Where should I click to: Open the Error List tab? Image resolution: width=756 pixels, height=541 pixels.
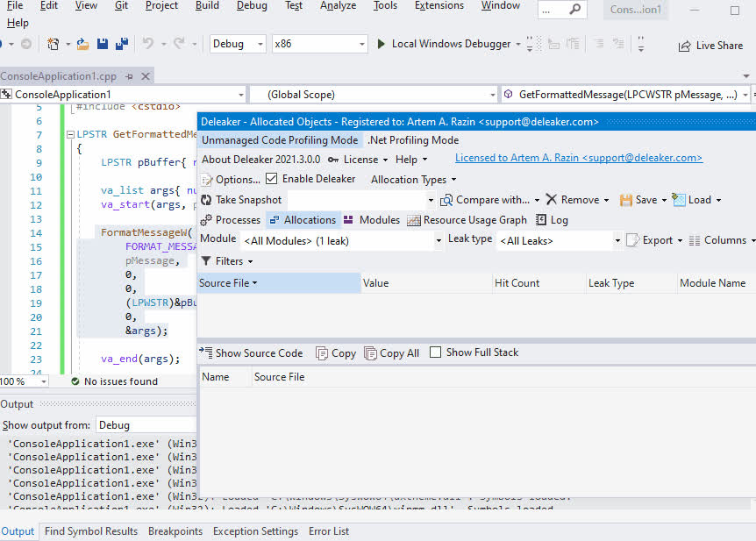tap(329, 531)
